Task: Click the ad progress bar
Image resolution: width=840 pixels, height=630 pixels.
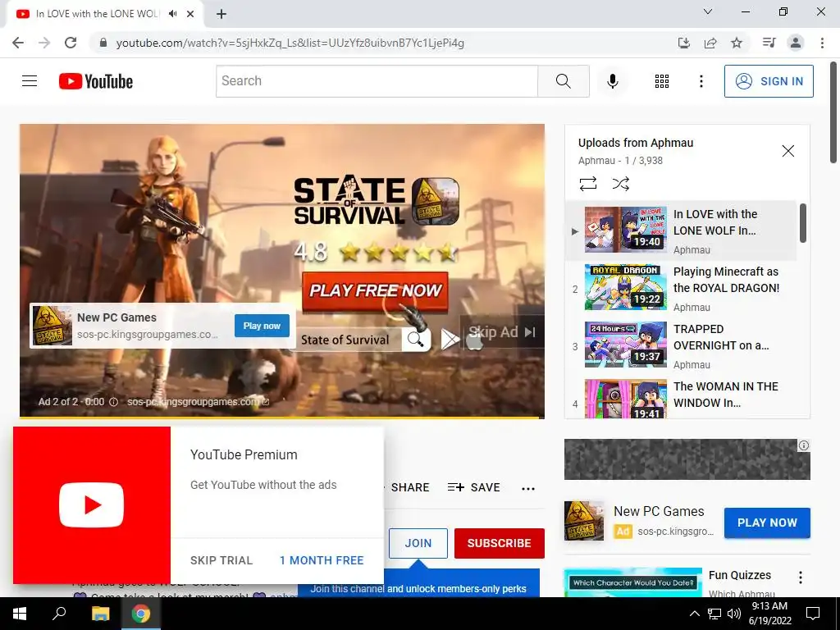Action: pos(282,417)
